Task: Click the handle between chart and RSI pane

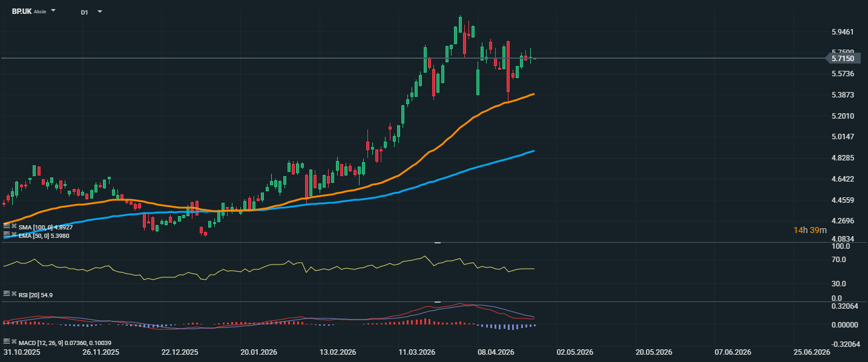Action: point(438,242)
